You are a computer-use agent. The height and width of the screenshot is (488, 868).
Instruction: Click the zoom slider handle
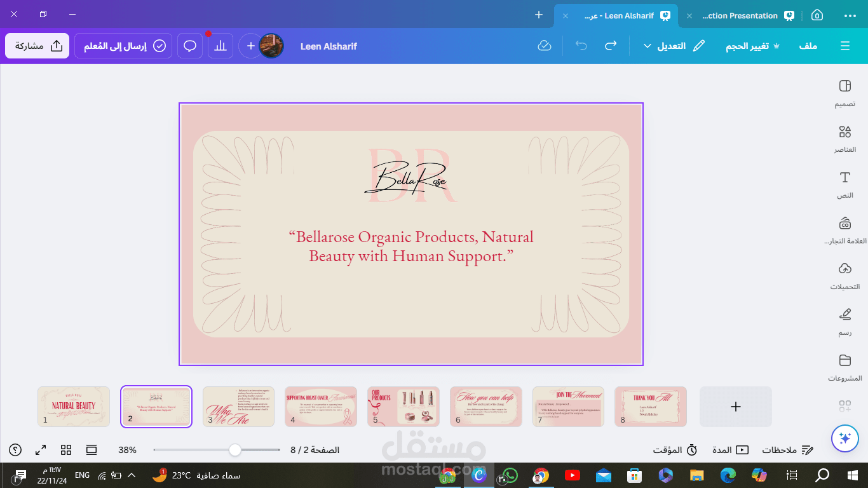point(235,450)
